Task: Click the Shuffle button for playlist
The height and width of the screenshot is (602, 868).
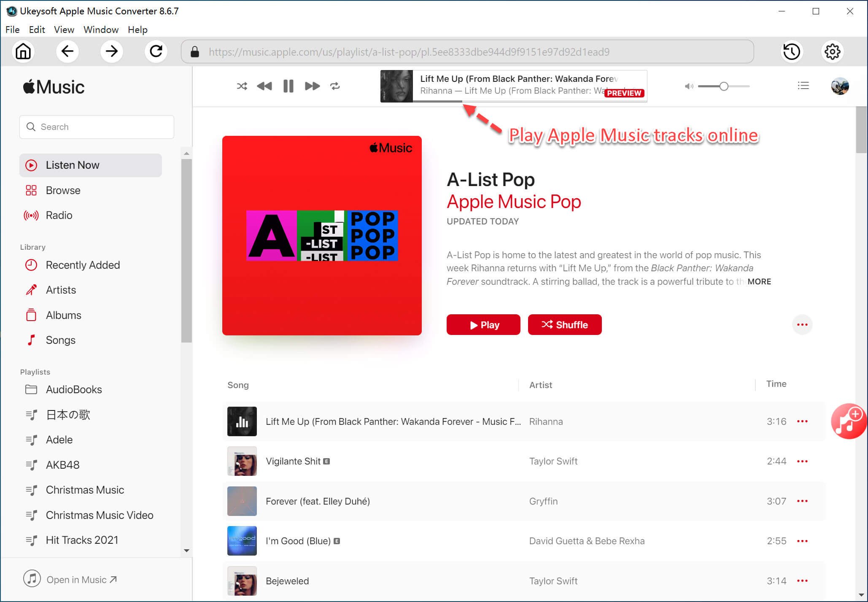Action: [x=565, y=324]
